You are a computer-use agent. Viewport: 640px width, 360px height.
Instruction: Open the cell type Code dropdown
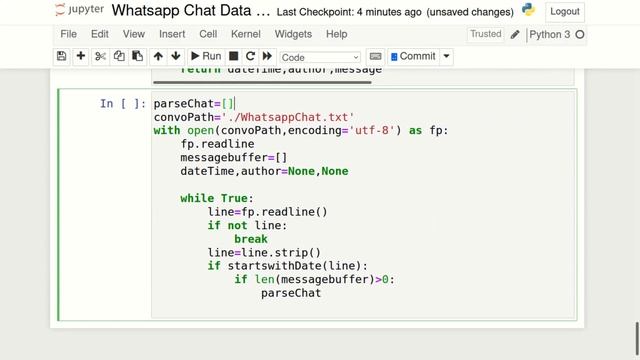click(x=320, y=58)
